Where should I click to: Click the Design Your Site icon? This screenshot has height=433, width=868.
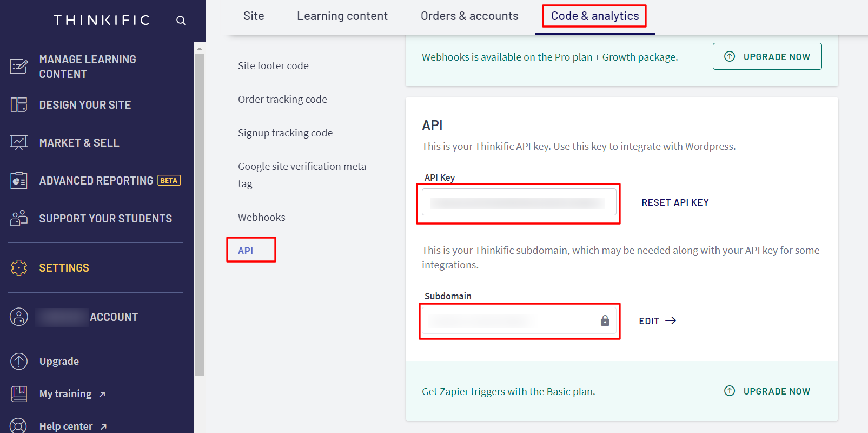coord(19,104)
